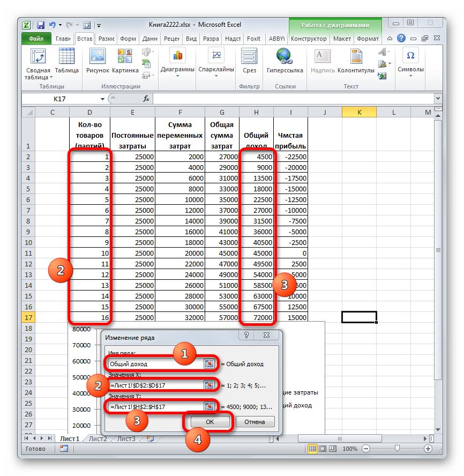Click the Undo arrow icon
The width and height of the screenshot is (464, 476).
(x=52, y=25)
